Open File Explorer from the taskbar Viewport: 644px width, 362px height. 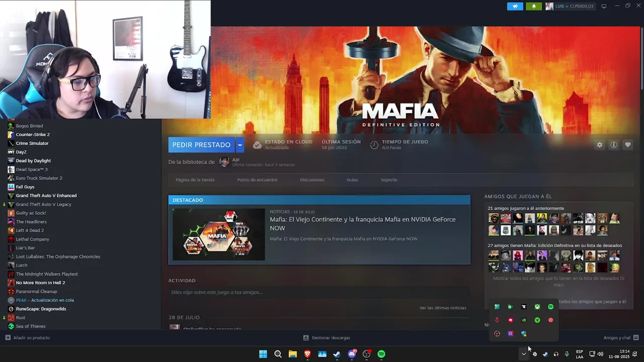(292, 354)
